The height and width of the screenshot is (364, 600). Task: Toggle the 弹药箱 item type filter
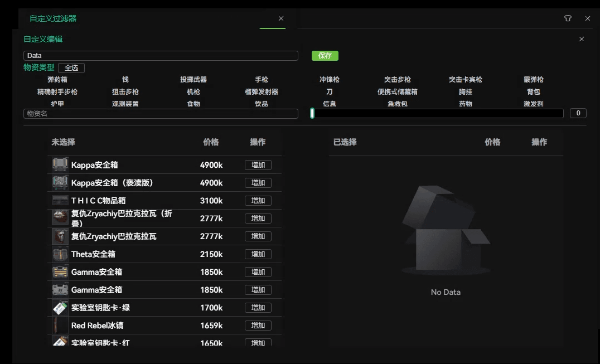[57, 80]
